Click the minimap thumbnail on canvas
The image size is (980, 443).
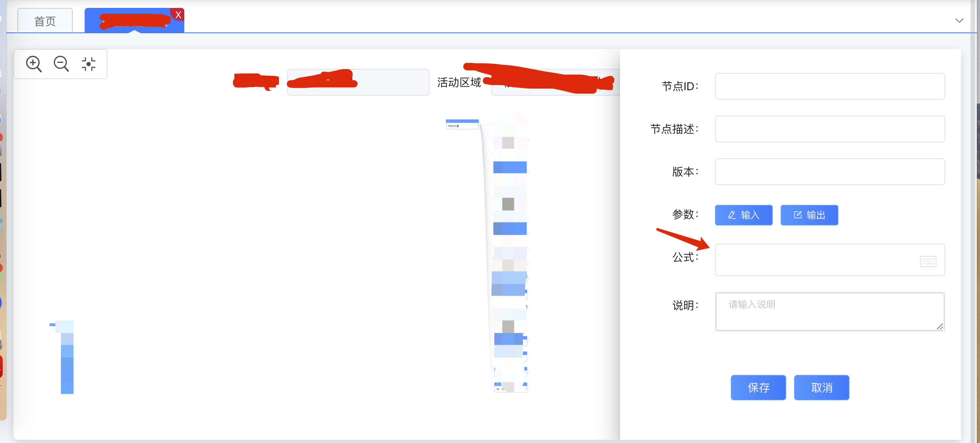tap(66, 357)
